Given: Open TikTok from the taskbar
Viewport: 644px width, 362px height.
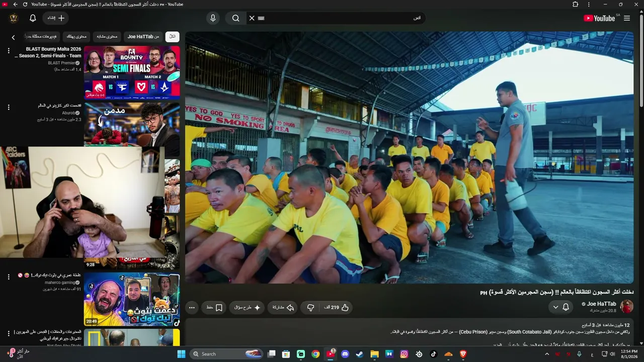Looking at the screenshot, I should point(434,354).
